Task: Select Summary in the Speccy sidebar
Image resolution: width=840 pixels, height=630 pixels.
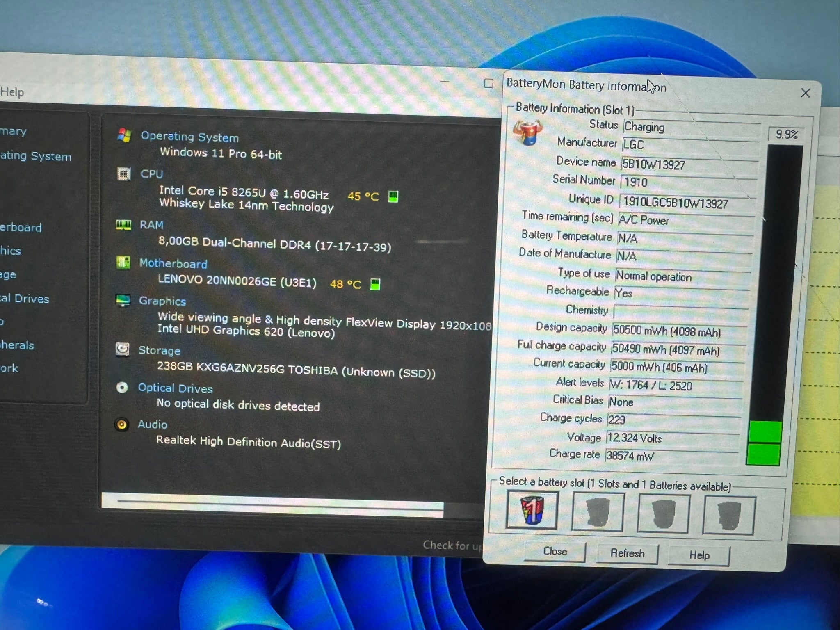Action: (14, 131)
